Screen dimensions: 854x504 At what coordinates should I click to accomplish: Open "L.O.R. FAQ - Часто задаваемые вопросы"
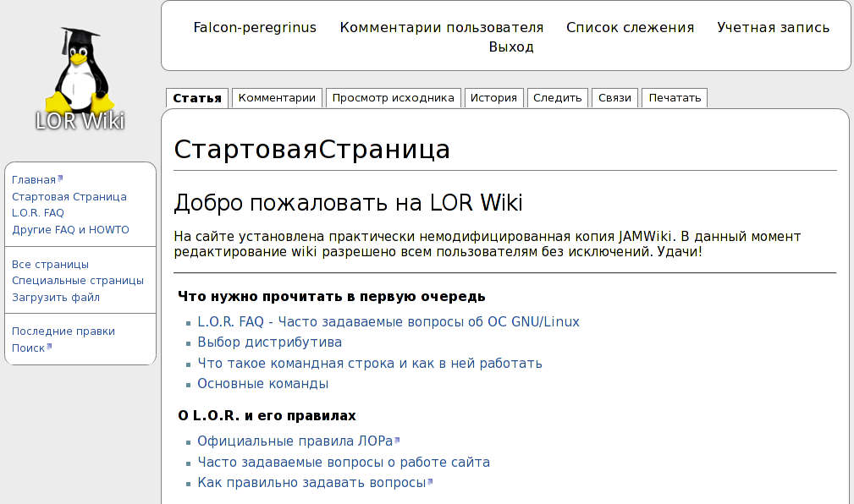[388, 321]
